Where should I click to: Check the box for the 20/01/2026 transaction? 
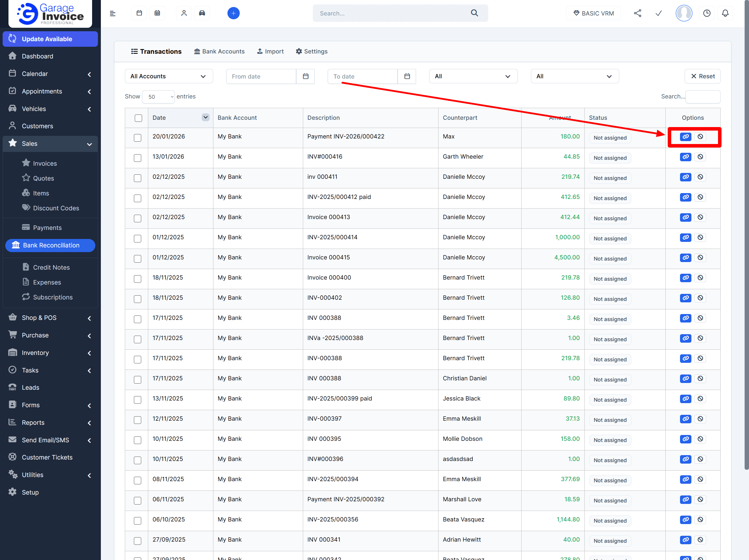[137, 138]
